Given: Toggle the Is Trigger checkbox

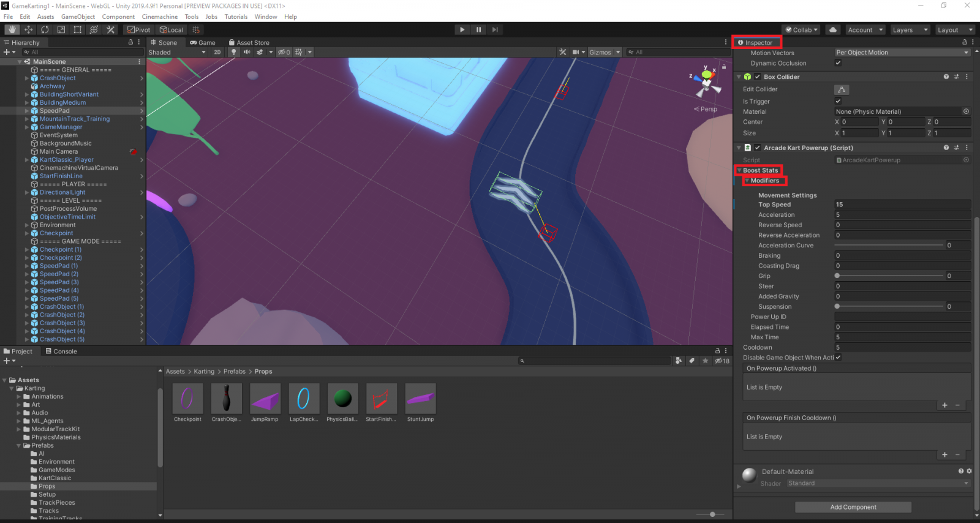Looking at the screenshot, I should [838, 101].
